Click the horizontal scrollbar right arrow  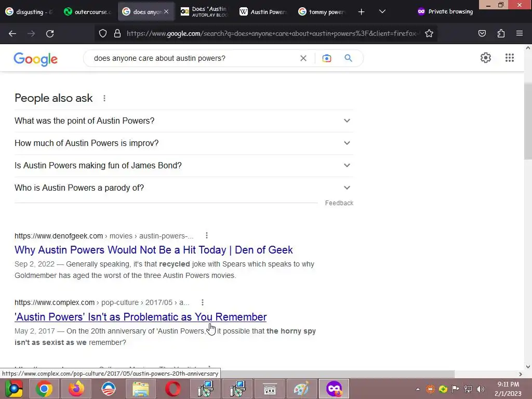[521, 374]
